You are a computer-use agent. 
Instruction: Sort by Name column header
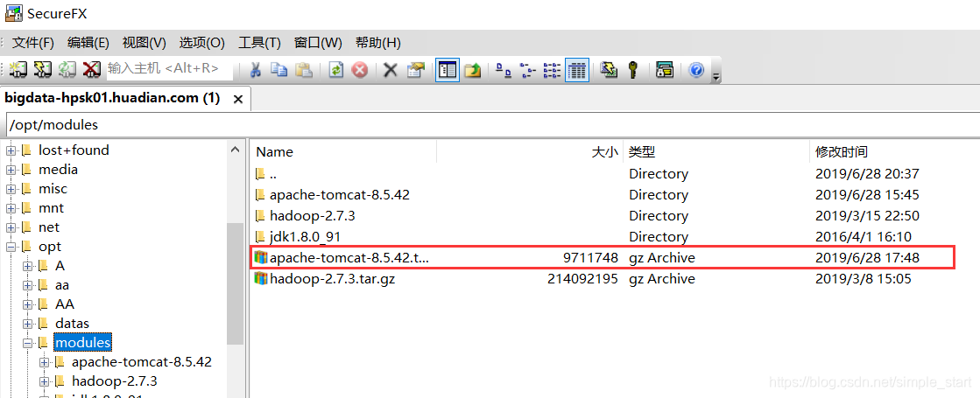pyautogui.click(x=342, y=151)
